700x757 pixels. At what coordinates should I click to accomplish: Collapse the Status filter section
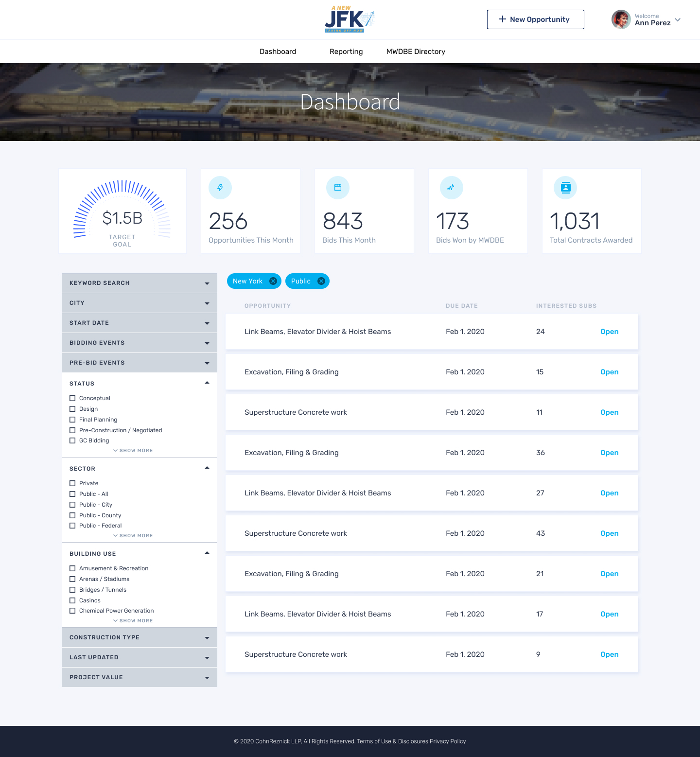pyautogui.click(x=207, y=383)
